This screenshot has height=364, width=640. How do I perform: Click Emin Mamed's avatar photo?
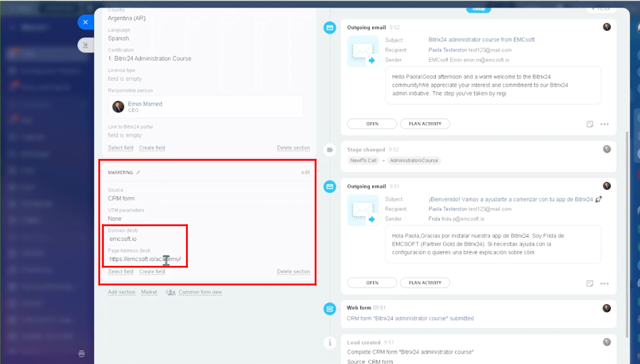pyautogui.click(x=118, y=106)
